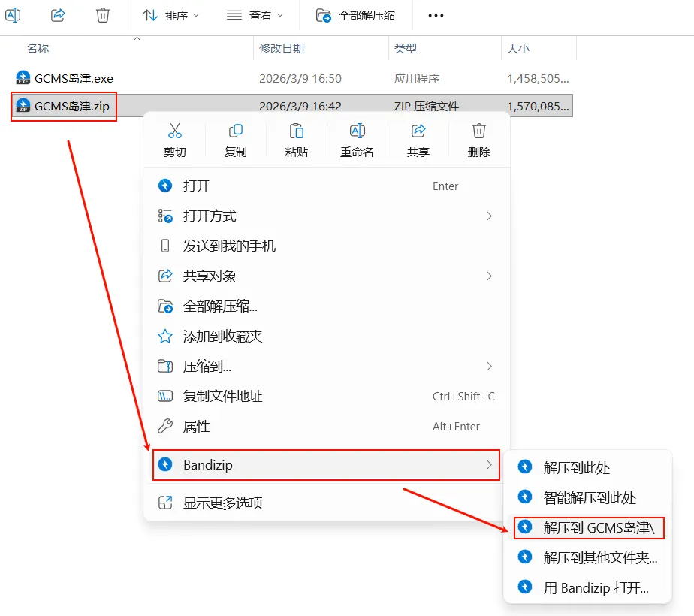Choose 用 Bandizip 打开... in submenu
694x616 pixels.
(588, 587)
